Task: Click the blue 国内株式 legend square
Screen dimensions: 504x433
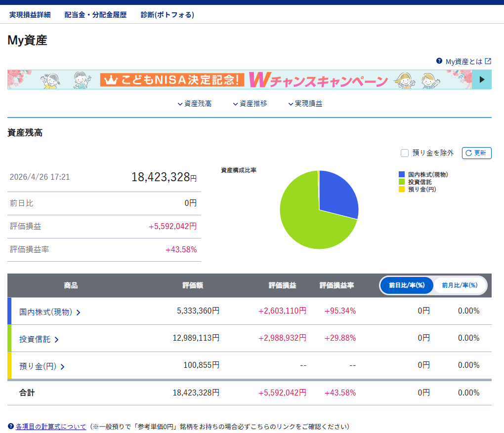Action: 401,174
